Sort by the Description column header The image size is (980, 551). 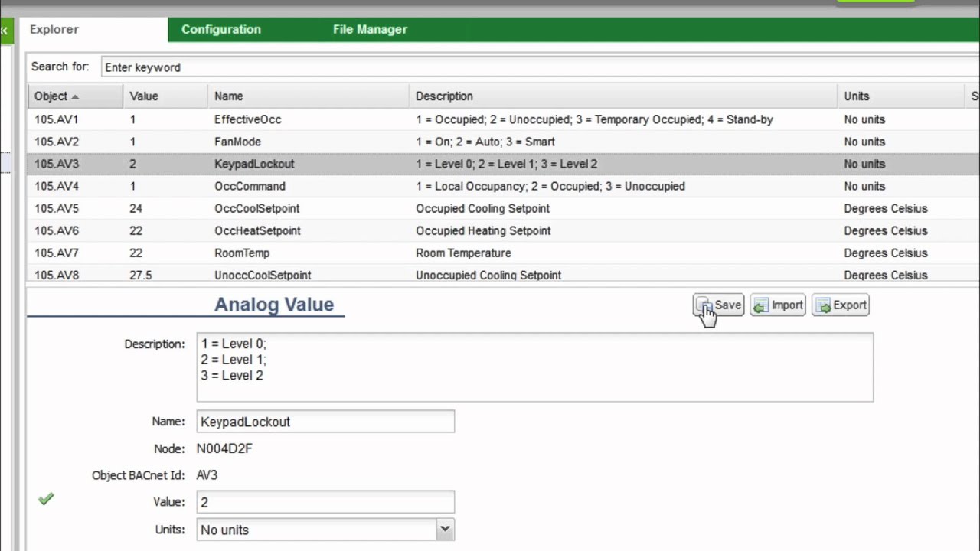coord(623,96)
